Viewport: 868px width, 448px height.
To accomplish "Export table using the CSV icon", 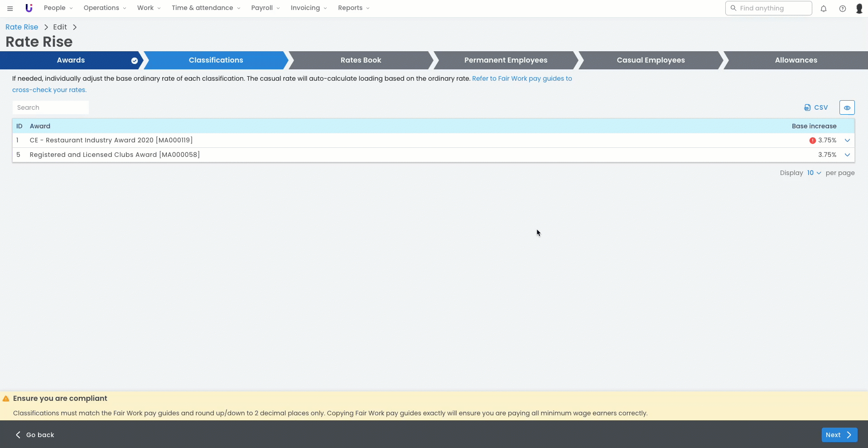I will click(815, 107).
